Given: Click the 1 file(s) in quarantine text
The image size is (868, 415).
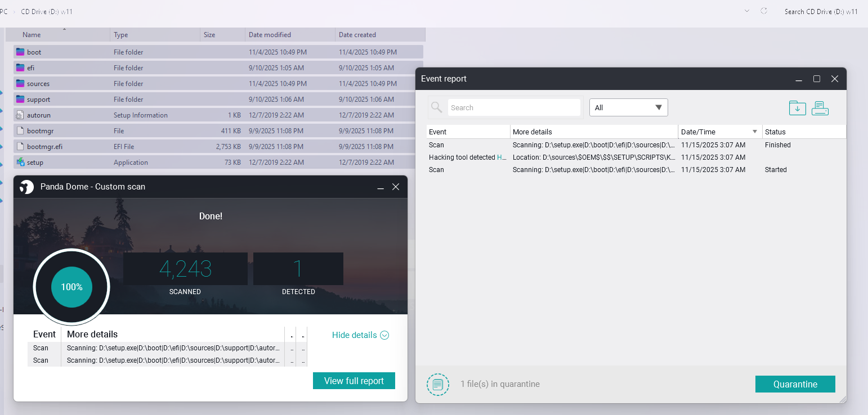Looking at the screenshot, I should (500, 385).
